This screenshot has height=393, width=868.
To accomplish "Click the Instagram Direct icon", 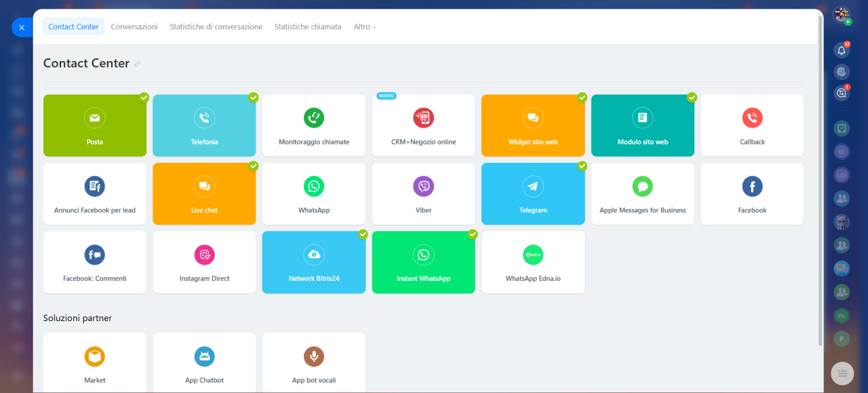I will click(x=204, y=255).
